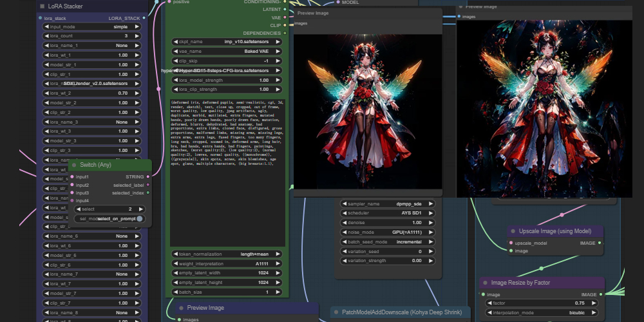
Task: Open the batch_seed_mode incremental dropdown
Action: point(387,242)
